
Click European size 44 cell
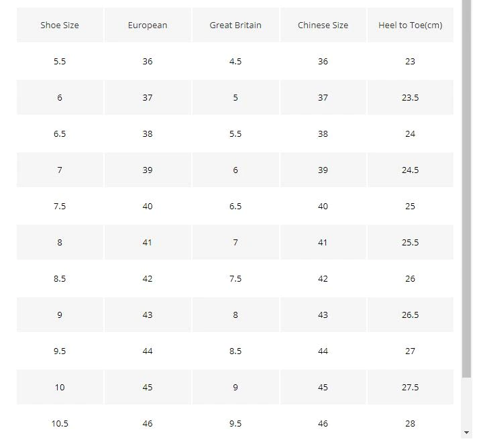tap(148, 351)
